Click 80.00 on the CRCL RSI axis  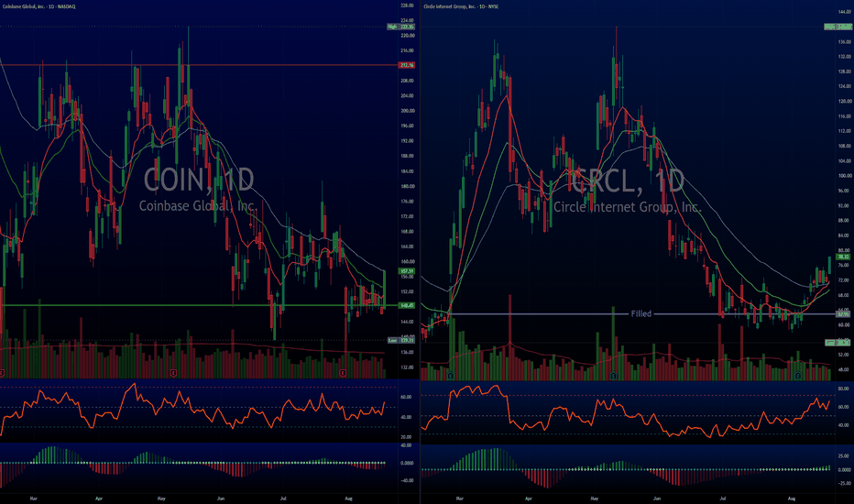coord(843,389)
